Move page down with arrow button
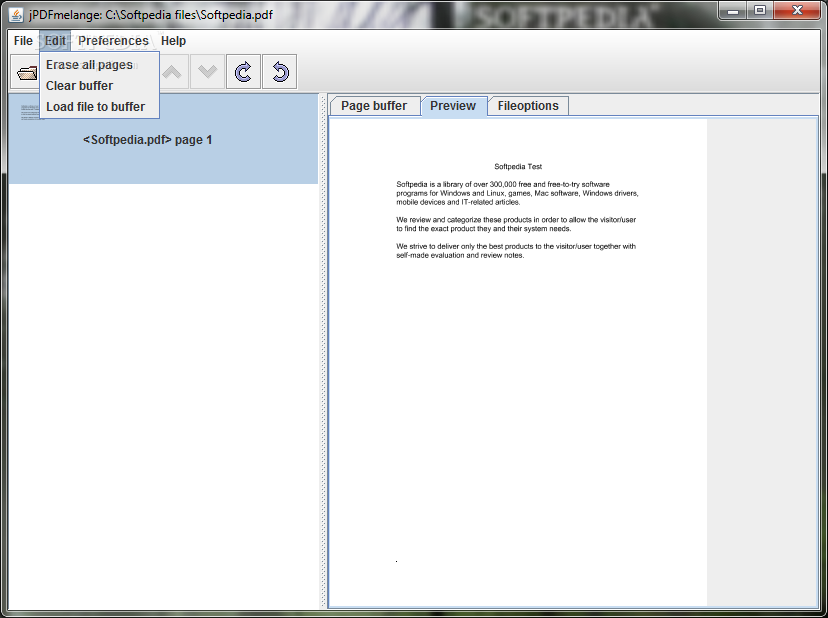This screenshot has width=828, height=618. pos(208,72)
